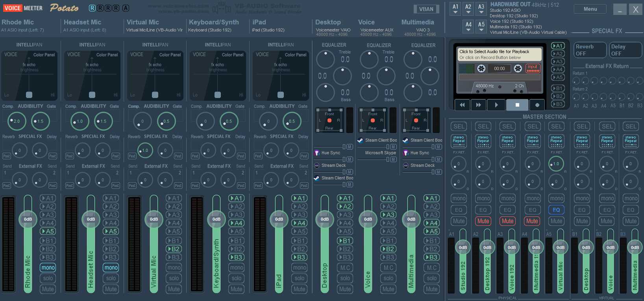
Task: Click the Delay OFF button
Action: pos(625,50)
